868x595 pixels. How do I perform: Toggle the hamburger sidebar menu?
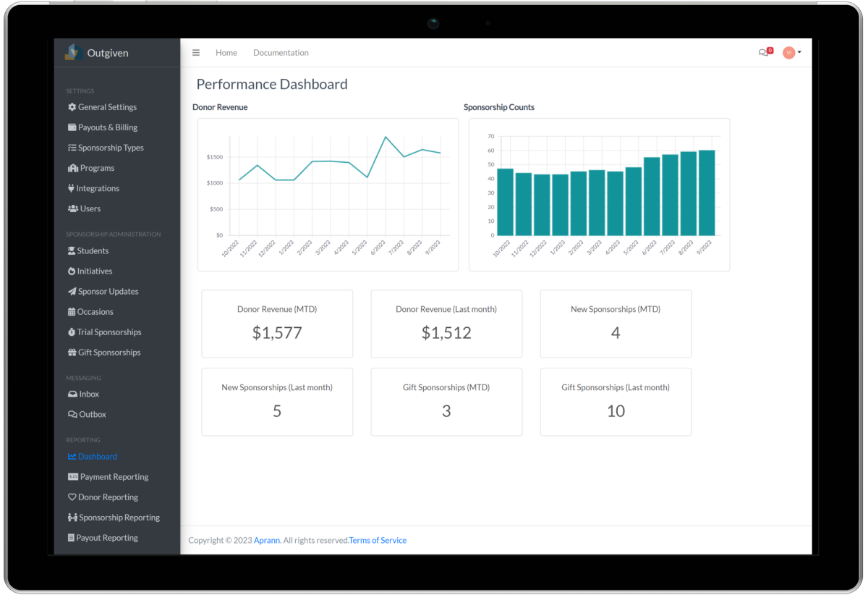pos(196,53)
